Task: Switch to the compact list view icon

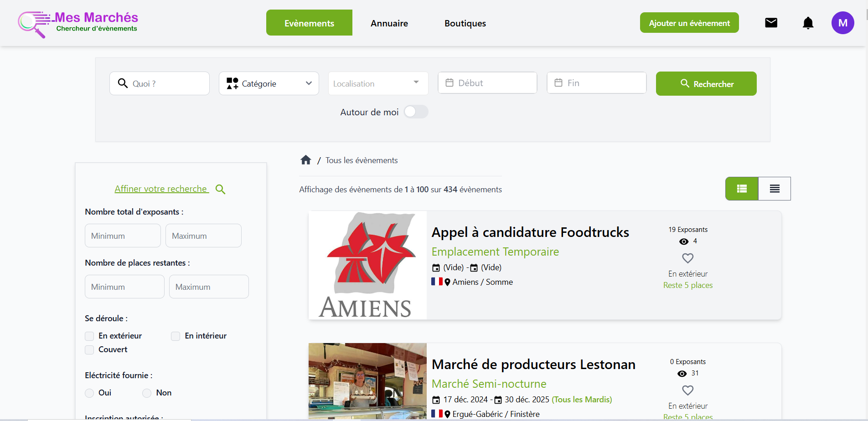Action: pos(774,188)
